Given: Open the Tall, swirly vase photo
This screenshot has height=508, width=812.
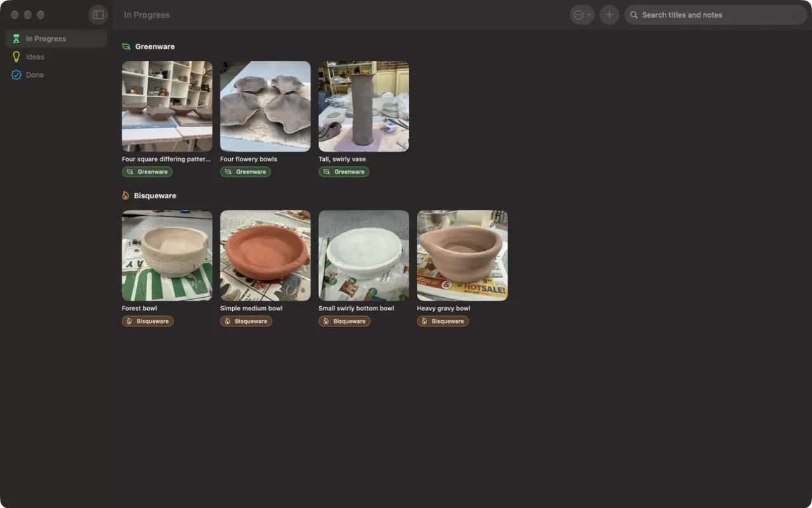Looking at the screenshot, I should point(363,106).
